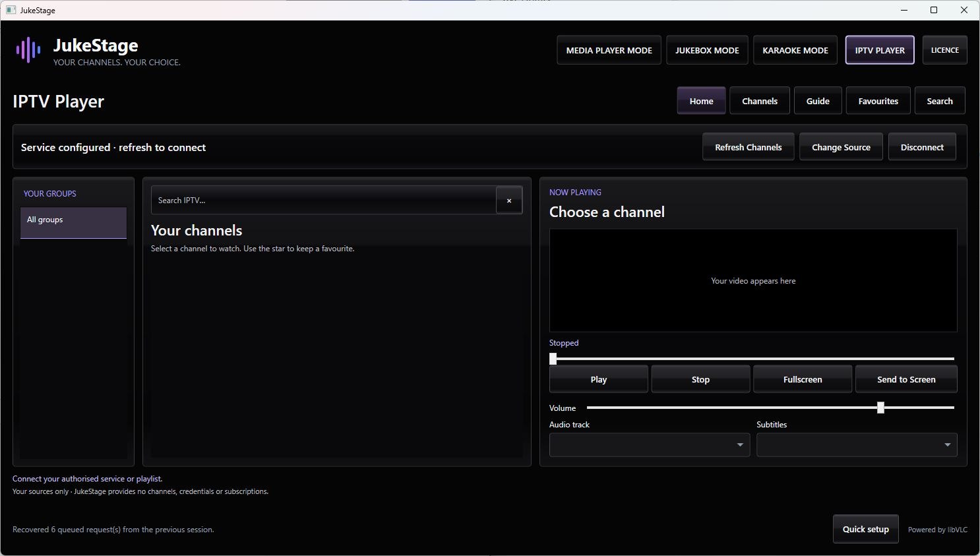Select the IPTV Player mode
The image size is (980, 556).
880,50
